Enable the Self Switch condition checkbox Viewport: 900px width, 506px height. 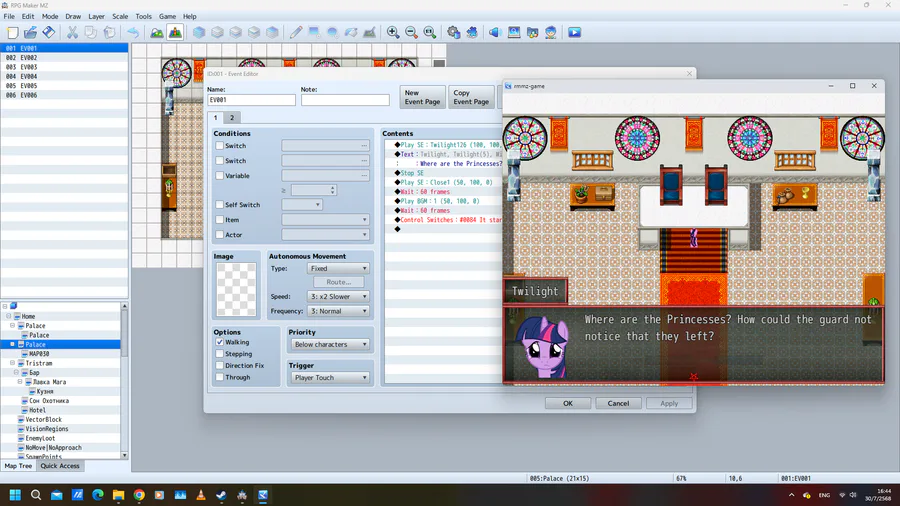tap(219, 204)
